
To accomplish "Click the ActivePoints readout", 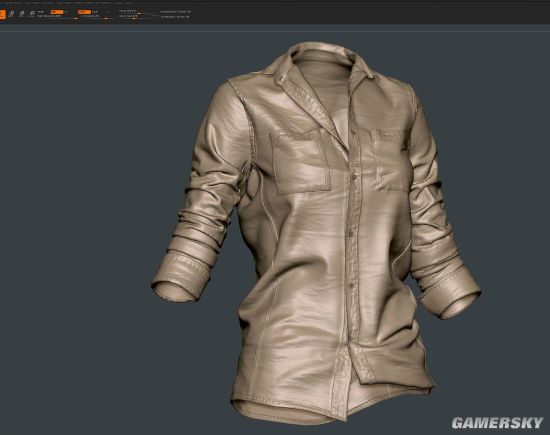I will (175, 12).
